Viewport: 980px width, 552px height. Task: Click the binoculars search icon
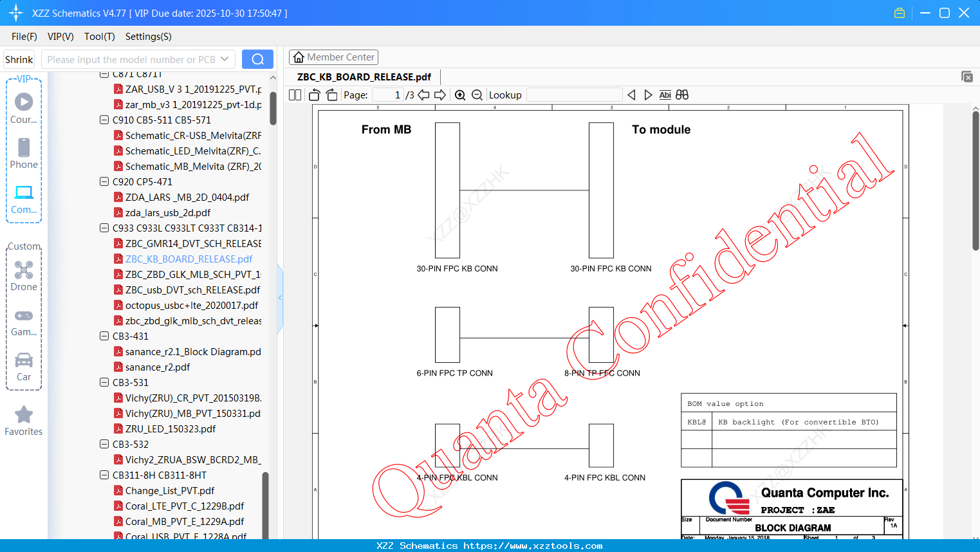[x=682, y=95]
